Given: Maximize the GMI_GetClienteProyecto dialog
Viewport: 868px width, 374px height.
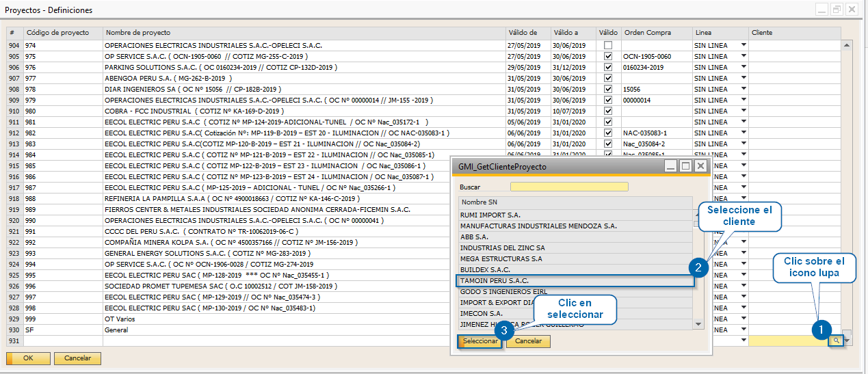Looking at the screenshot, I should click(x=686, y=166).
